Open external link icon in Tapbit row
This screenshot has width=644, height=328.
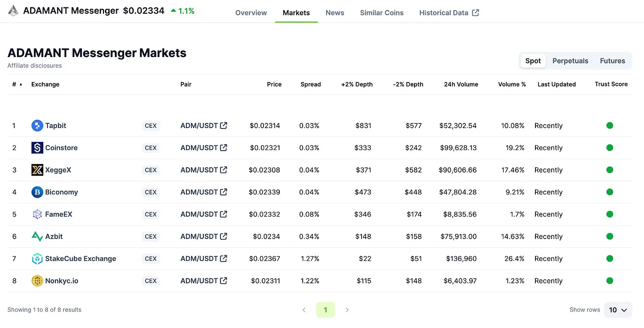pyautogui.click(x=224, y=125)
